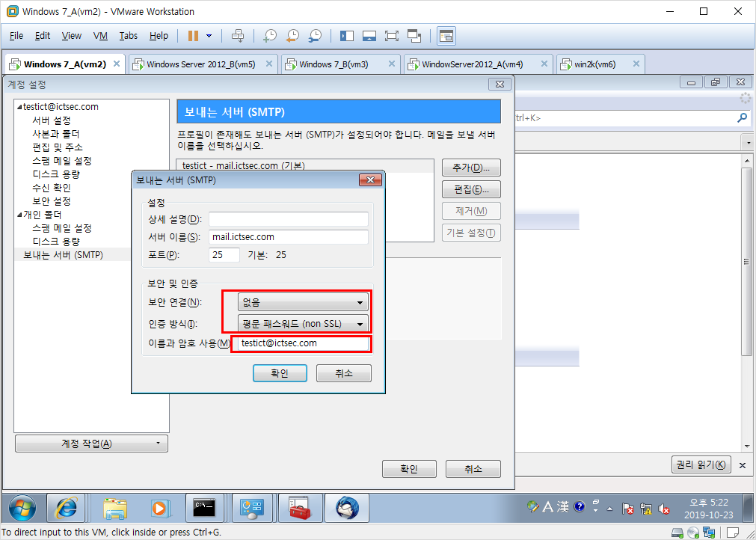Close the Windows 7_B(vm3) tab
The height and width of the screenshot is (540, 756).
click(x=392, y=64)
